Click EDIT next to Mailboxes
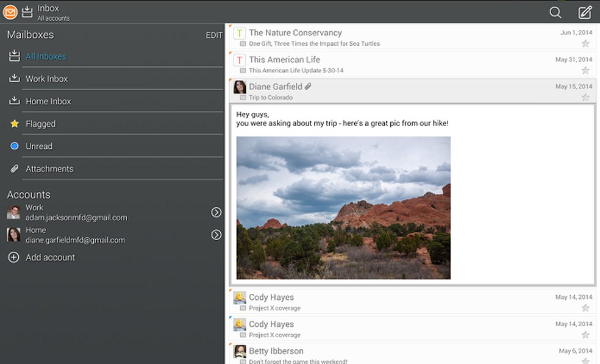The image size is (600, 364). click(x=214, y=35)
